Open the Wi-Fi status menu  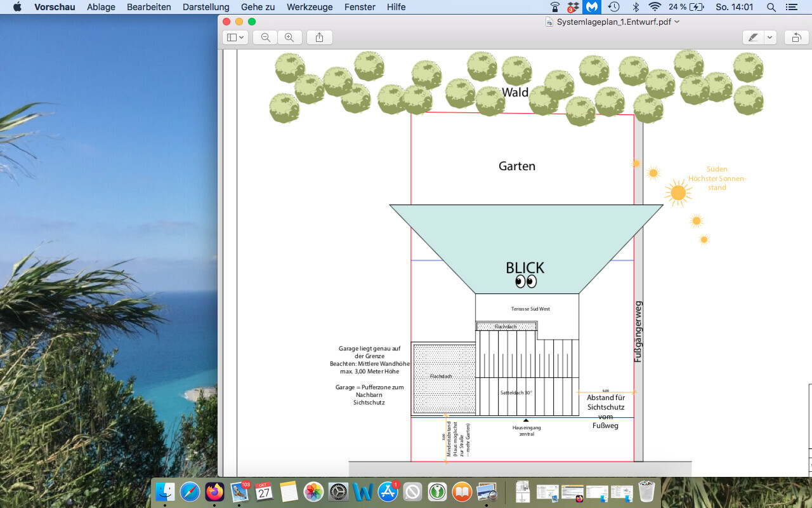[655, 7]
